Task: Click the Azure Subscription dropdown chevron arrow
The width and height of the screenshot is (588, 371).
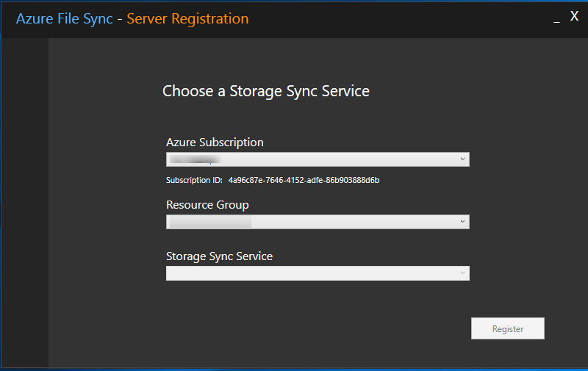Action: point(462,159)
